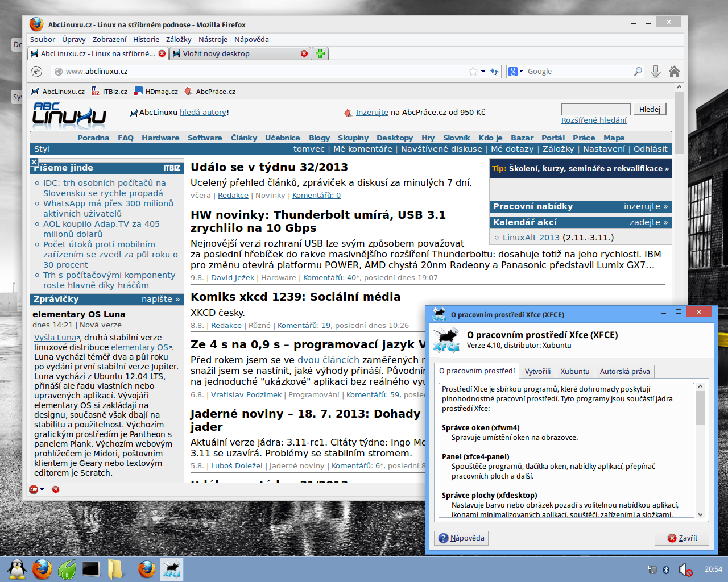Open the Inzerujte link
Screen dimensions: 728x582
point(372,113)
